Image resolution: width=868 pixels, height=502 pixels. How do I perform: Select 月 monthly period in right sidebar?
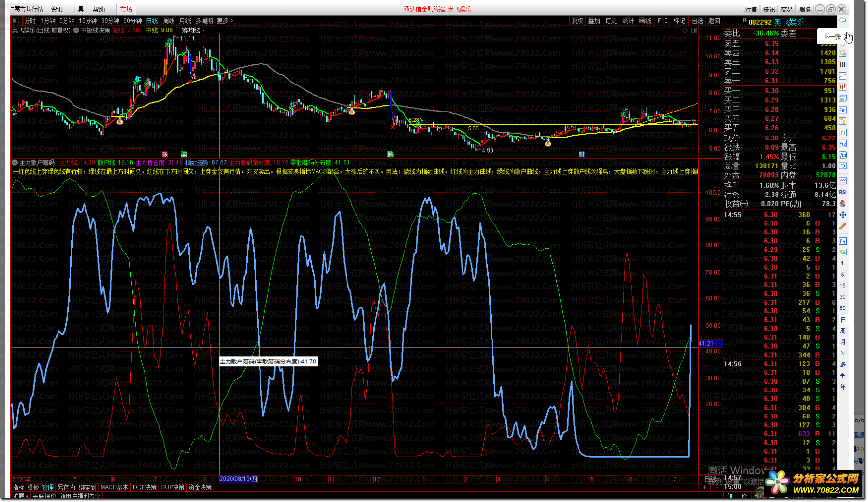pyautogui.click(x=842, y=342)
